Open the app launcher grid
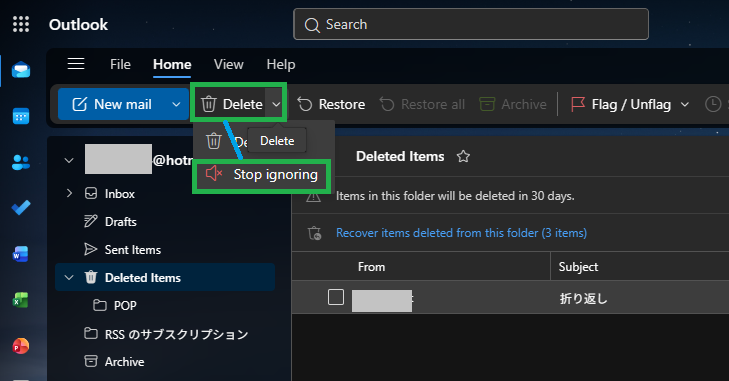Viewport: 729px width, 381px height. 21,24
